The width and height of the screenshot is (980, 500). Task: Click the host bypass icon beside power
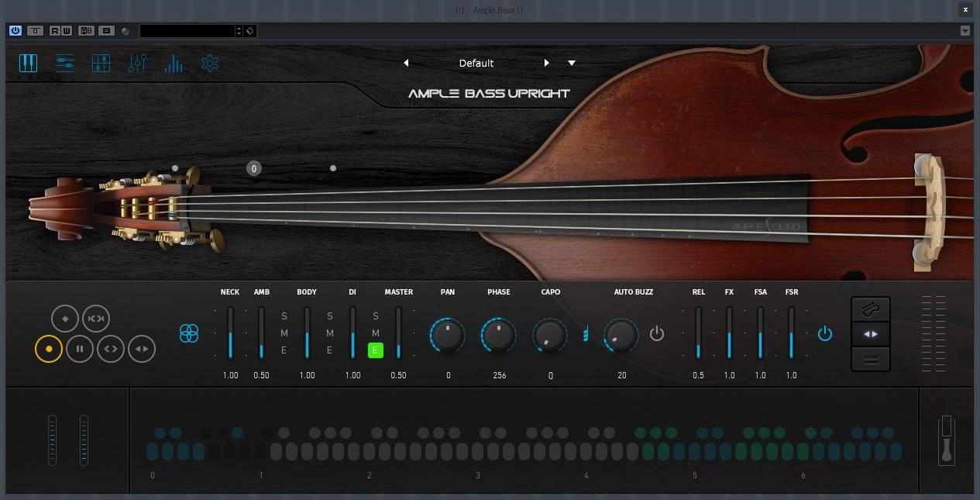pyautogui.click(x=35, y=30)
